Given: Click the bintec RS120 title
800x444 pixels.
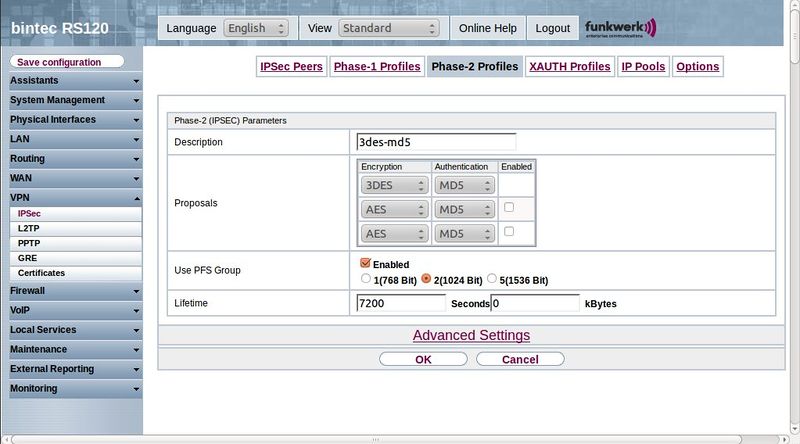Looking at the screenshot, I should (x=60, y=28).
